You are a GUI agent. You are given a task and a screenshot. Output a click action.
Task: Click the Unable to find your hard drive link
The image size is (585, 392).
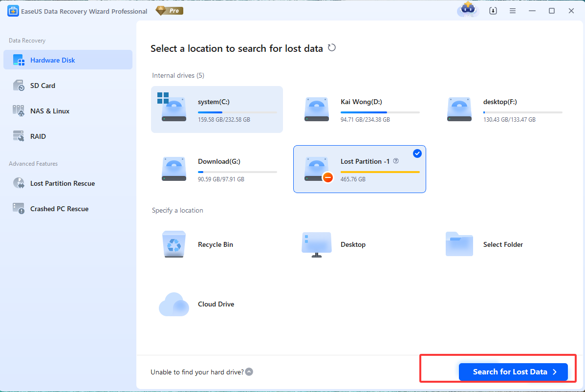click(196, 372)
